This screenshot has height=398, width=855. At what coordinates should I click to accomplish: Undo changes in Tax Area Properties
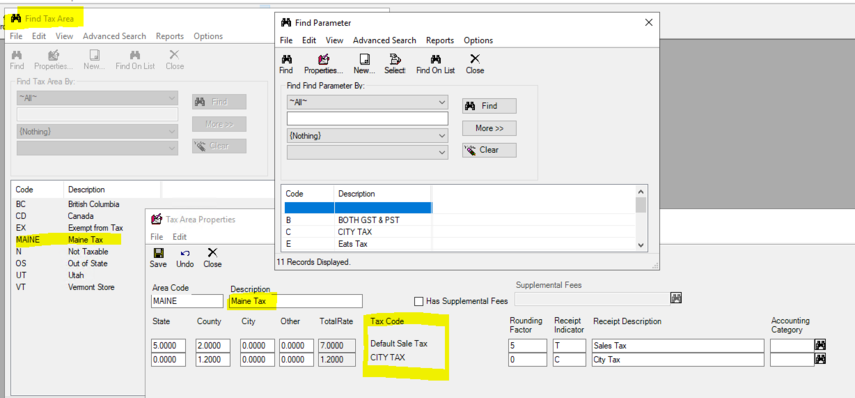pos(185,258)
